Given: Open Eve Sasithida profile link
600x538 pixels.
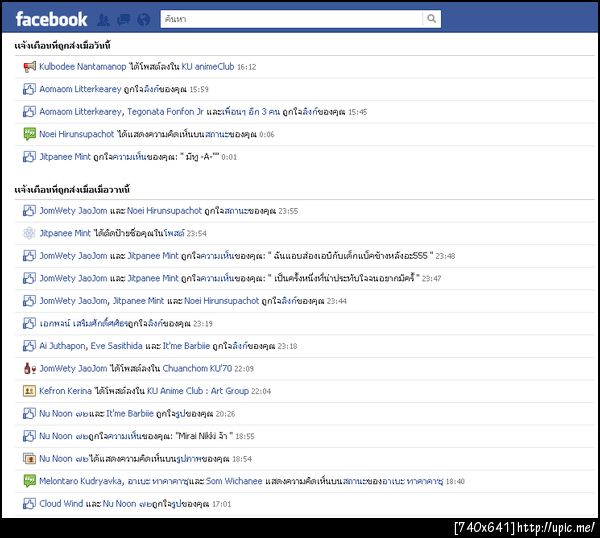Looking at the screenshot, I should tap(116, 346).
